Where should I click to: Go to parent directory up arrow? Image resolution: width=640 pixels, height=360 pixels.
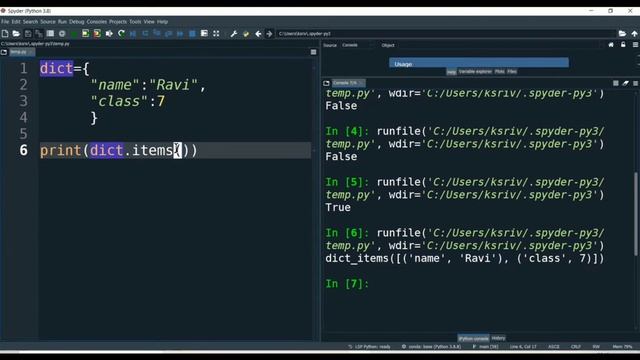(x=634, y=33)
